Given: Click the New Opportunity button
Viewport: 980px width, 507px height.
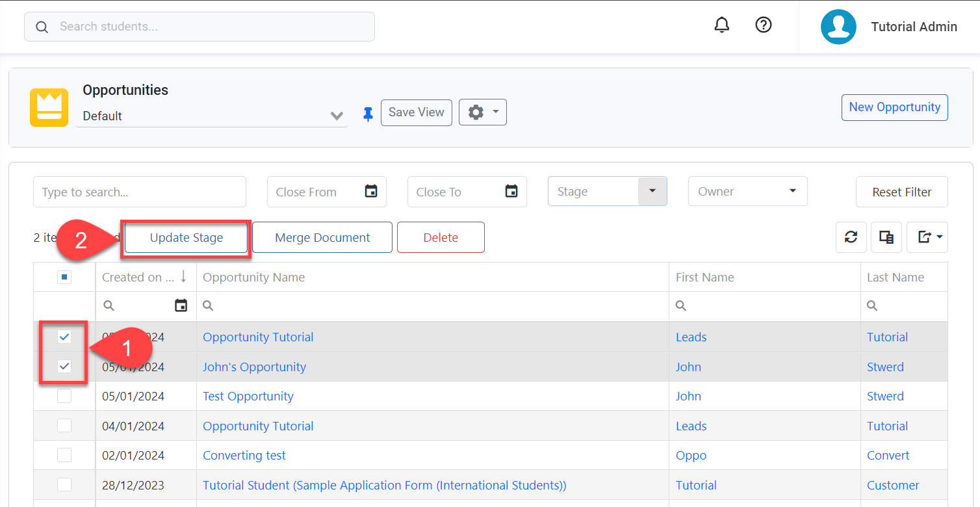Looking at the screenshot, I should pos(895,107).
